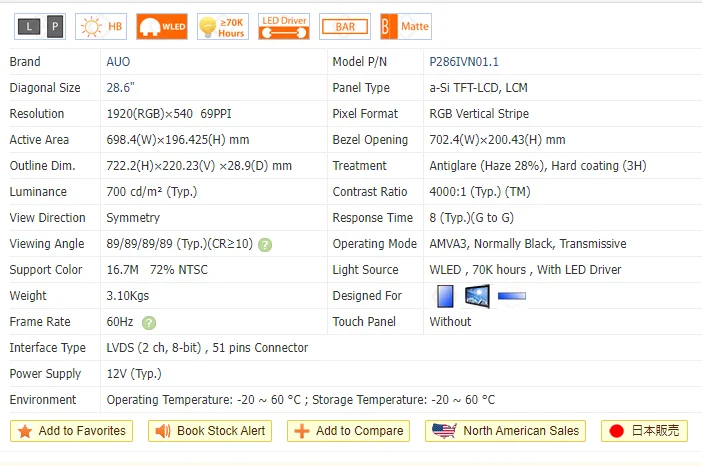Click the BAR type panel icon
702x466 pixels.
tap(345, 26)
